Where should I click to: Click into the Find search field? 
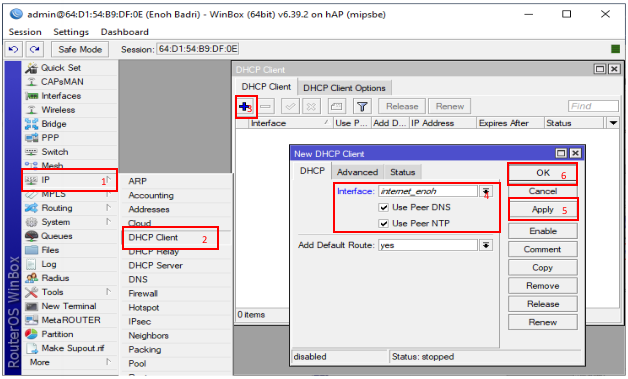pyautogui.click(x=593, y=106)
